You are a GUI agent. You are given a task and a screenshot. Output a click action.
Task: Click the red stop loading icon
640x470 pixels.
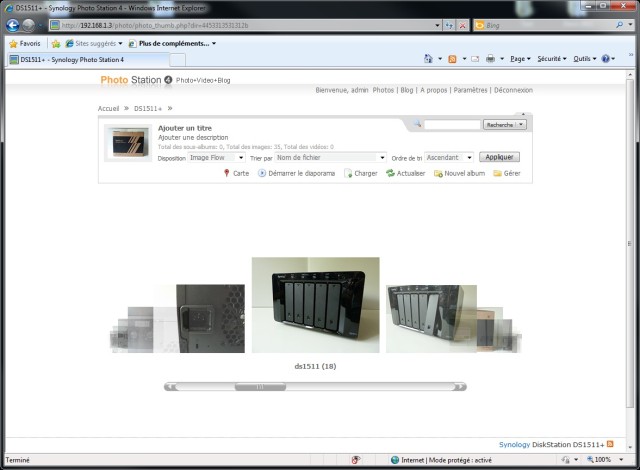click(x=462, y=25)
